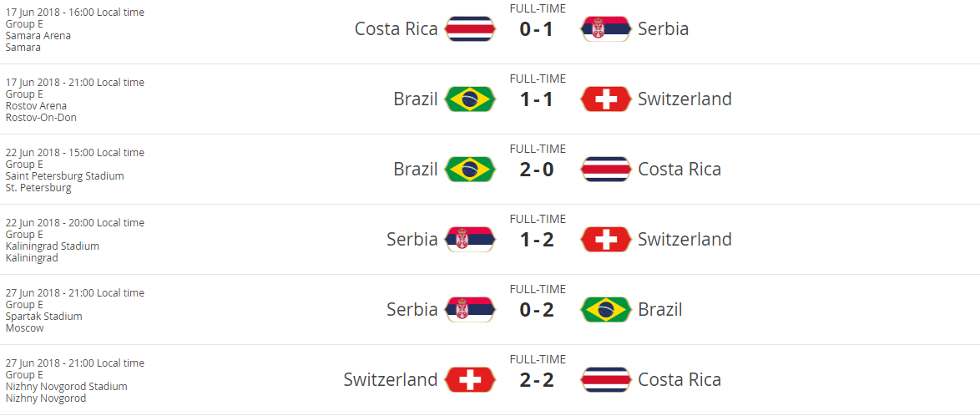Click Costa Rica flag in Nizhny Novgorod match

point(606,380)
